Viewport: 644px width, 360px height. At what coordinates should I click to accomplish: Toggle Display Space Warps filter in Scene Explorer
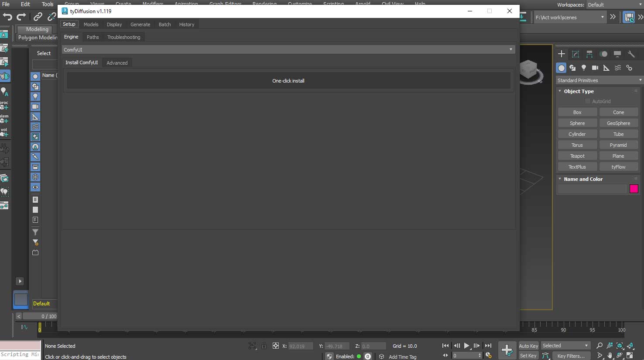click(35, 127)
